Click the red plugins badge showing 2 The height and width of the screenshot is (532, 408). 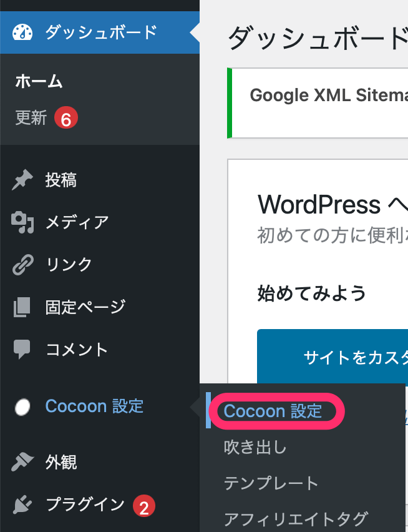pos(143,507)
